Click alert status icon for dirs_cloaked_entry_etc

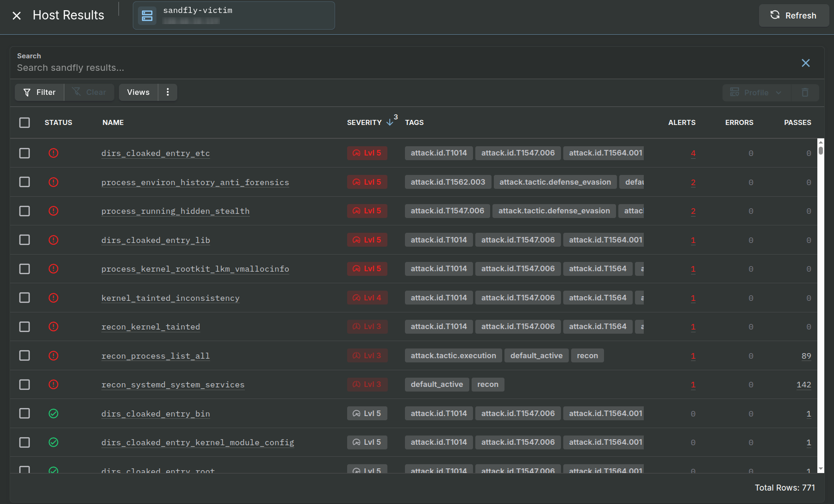tap(54, 153)
